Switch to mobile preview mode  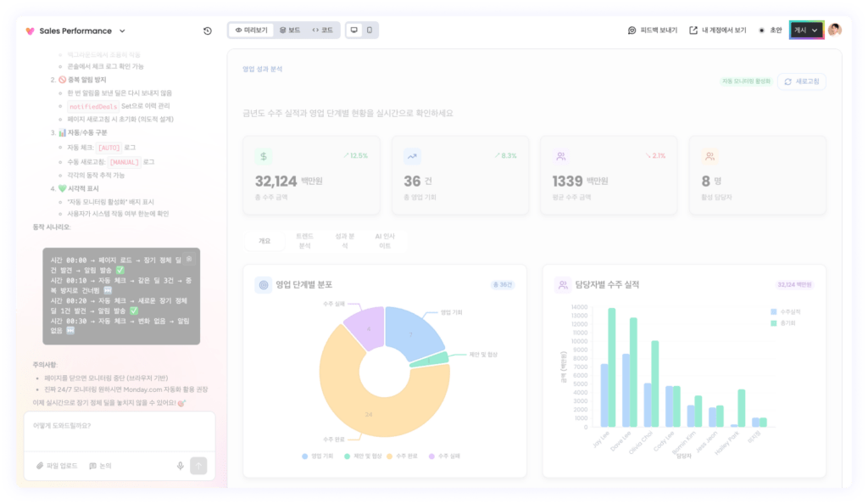(x=370, y=30)
